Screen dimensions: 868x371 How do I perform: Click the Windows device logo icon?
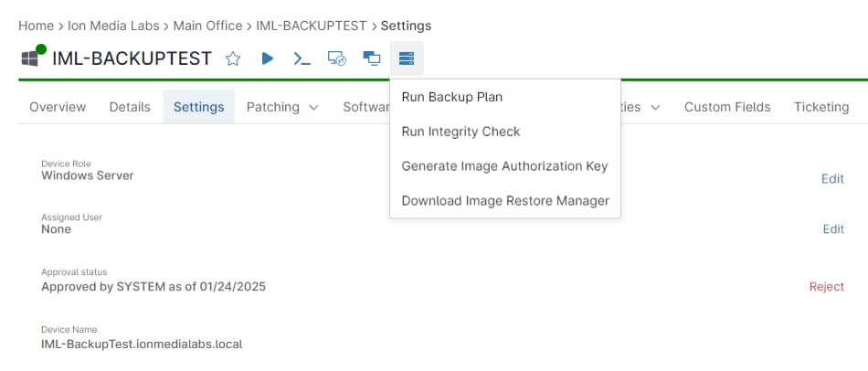click(x=30, y=58)
